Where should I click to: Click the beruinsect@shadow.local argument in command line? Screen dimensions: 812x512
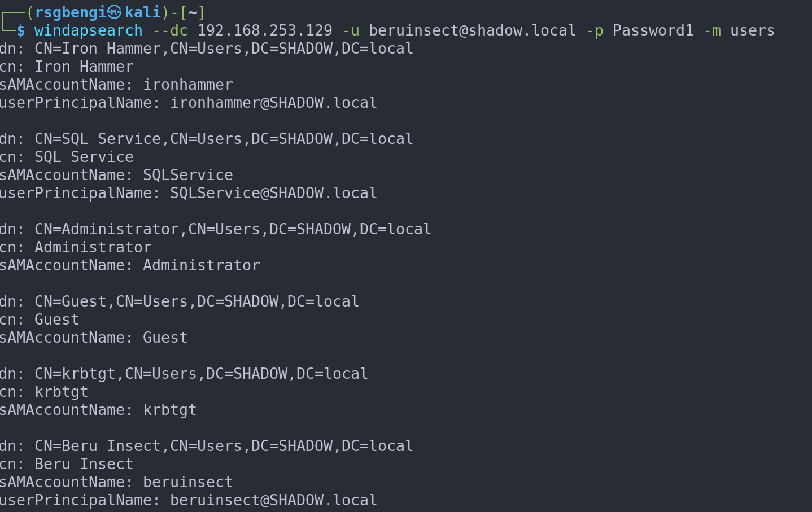[x=472, y=30]
